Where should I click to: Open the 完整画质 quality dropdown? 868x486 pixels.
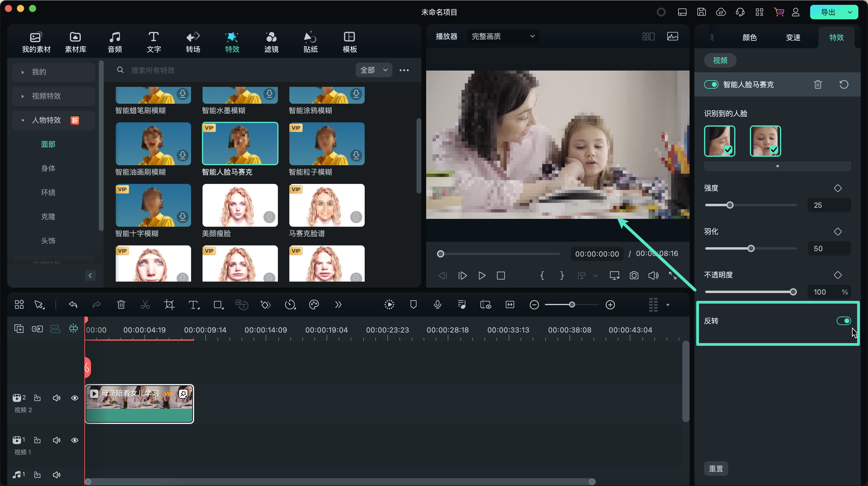(503, 36)
